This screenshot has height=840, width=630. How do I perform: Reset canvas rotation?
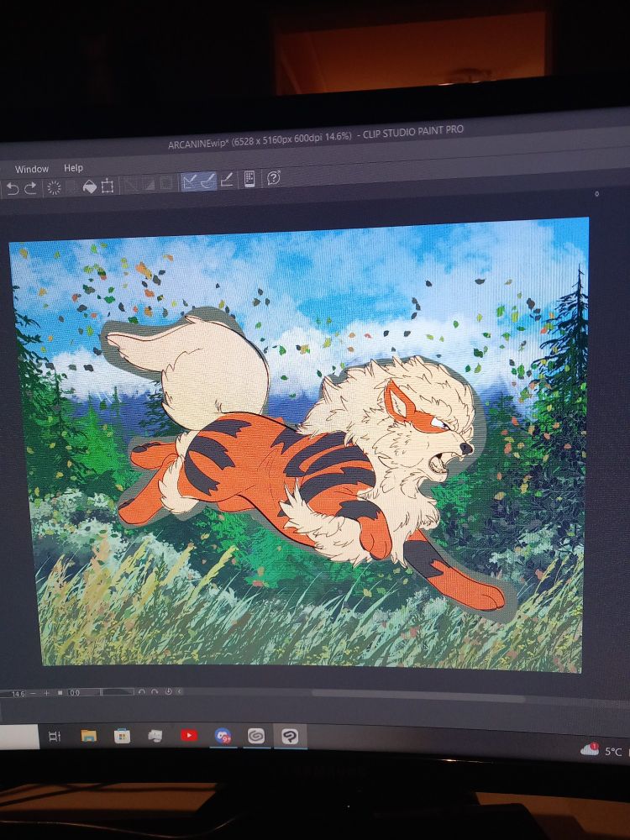pyautogui.click(x=168, y=691)
